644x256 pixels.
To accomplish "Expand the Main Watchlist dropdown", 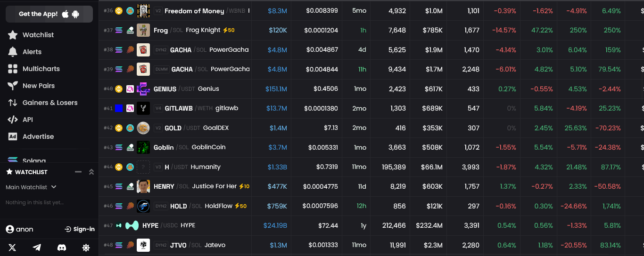I will click(x=31, y=187).
